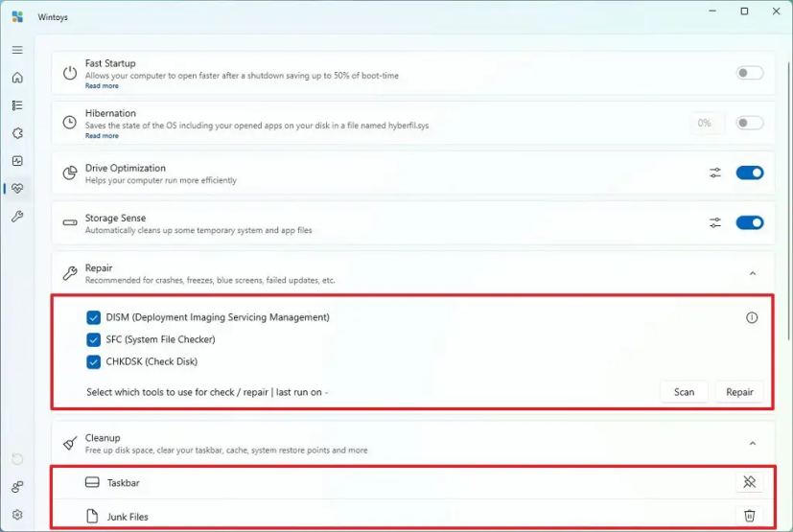
Task: Open Read more under Hibernation
Action: [x=102, y=136]
